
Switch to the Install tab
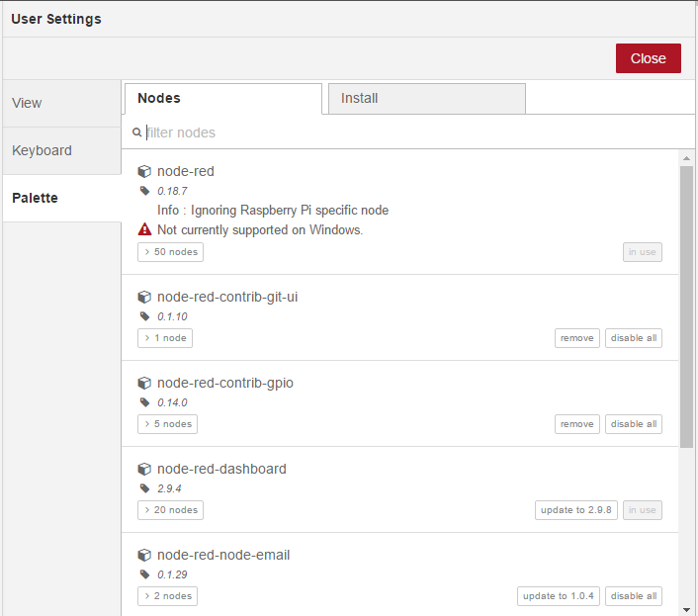tap(426, 99)
